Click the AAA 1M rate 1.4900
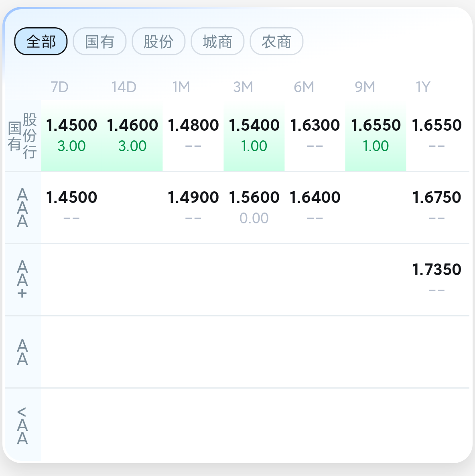Image resolution: width=475 pixels, height=476 pixels. click(193, 197)
